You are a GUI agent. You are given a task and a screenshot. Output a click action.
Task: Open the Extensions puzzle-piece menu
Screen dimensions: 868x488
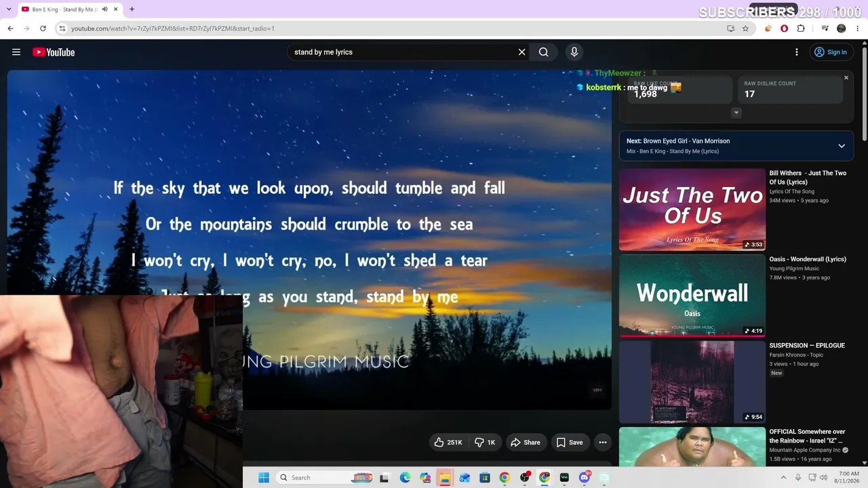point(801,28)
